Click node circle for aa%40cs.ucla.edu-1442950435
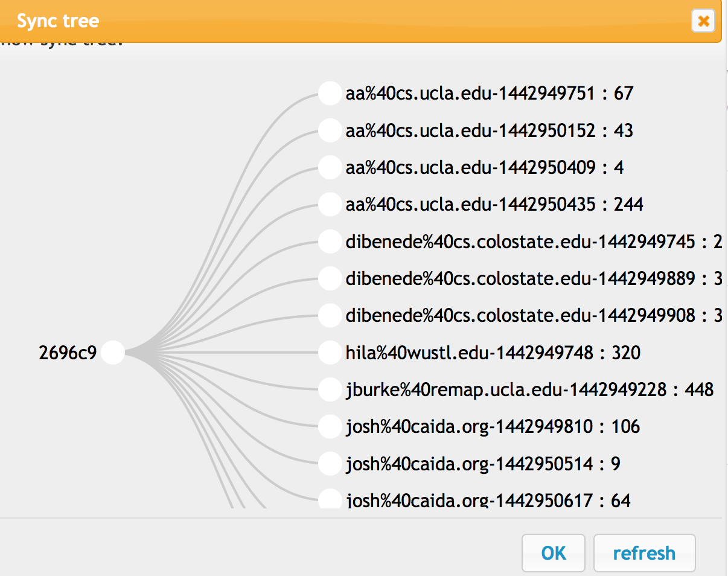 330,205
